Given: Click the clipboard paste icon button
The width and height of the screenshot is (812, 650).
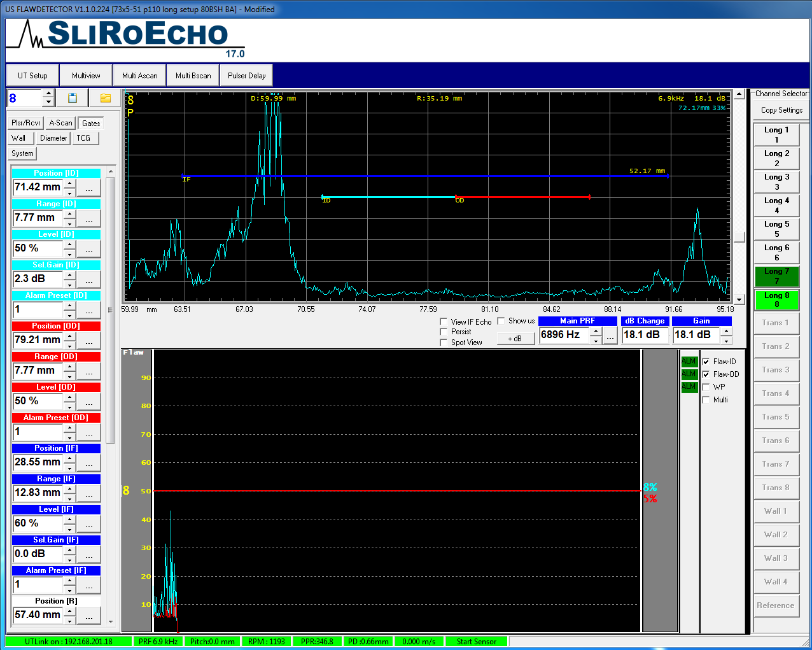Looking at the screenshot, I should [72, 98].
